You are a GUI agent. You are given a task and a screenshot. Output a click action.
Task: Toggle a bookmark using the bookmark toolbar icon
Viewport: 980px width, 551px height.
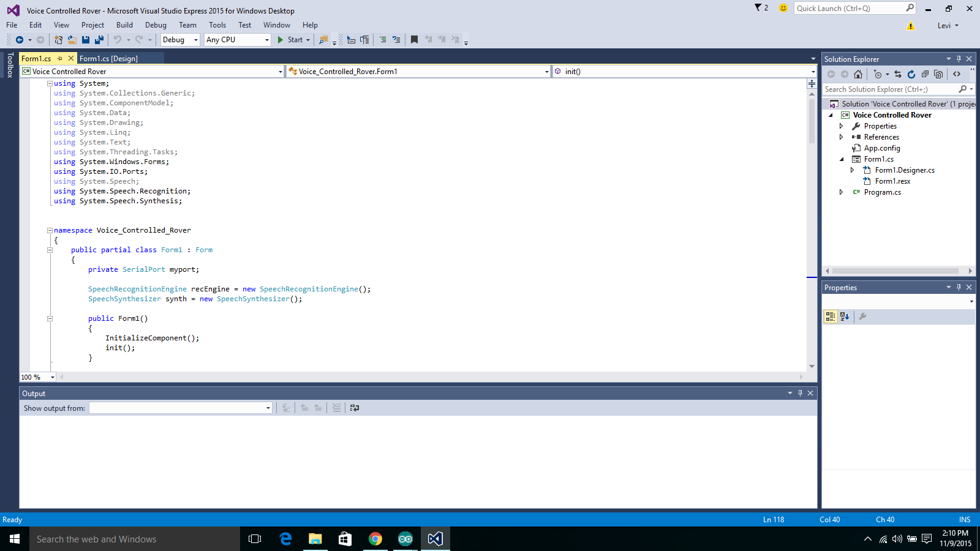tap(414, 40)
